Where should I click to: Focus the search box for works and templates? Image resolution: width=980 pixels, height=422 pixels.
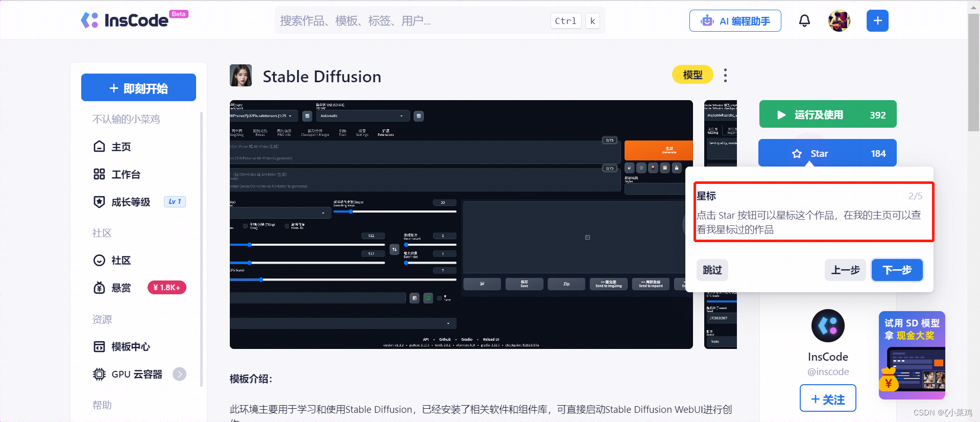point(440,21)
